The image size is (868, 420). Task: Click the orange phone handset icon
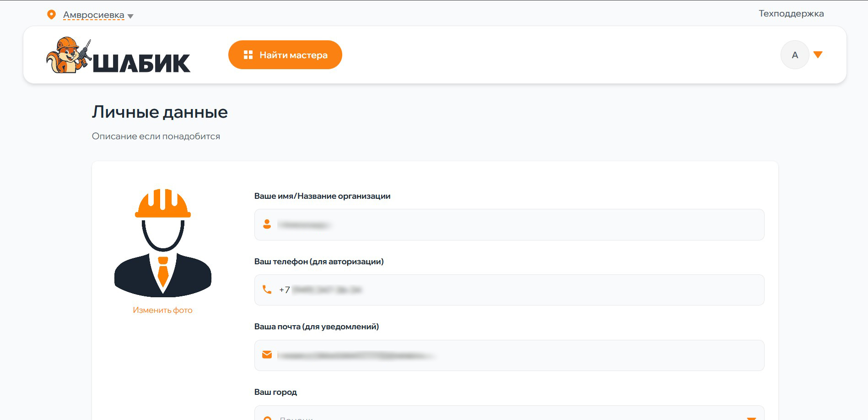pos(267,289)
